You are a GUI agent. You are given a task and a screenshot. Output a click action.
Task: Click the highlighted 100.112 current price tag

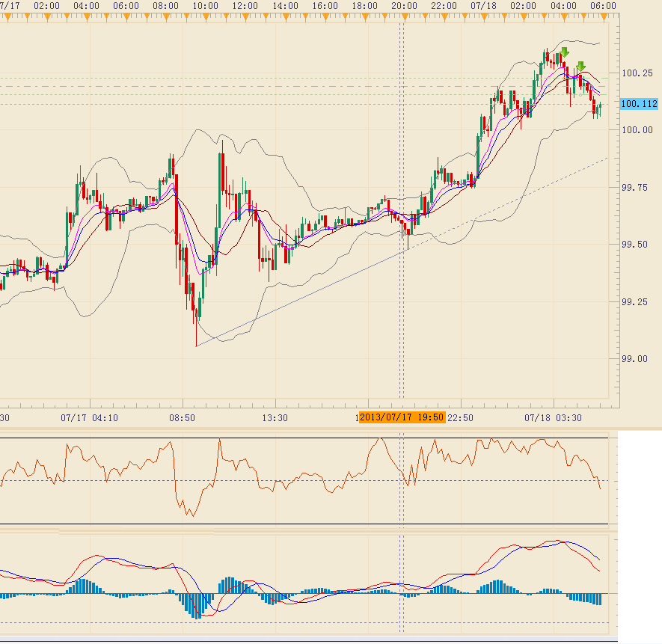pyautogui.click(x=639, y=103)
